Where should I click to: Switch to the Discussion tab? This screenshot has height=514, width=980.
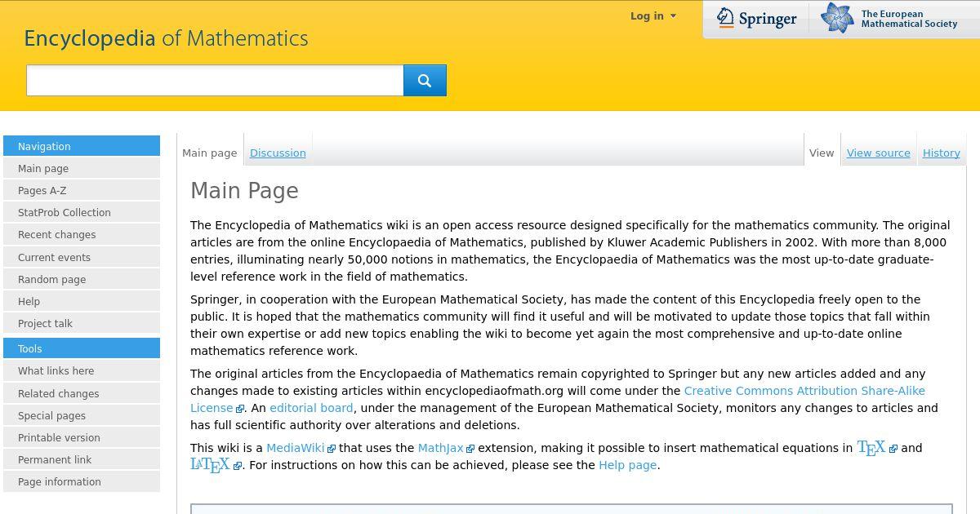278,153
